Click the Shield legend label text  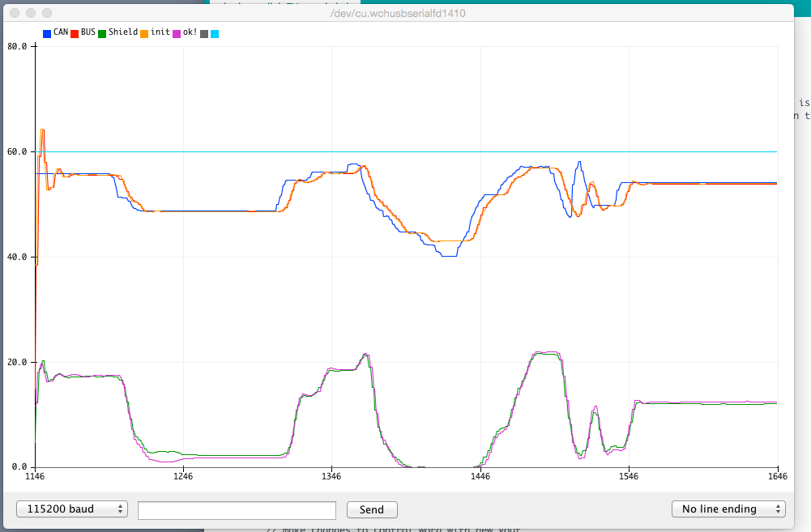[124, 32]
